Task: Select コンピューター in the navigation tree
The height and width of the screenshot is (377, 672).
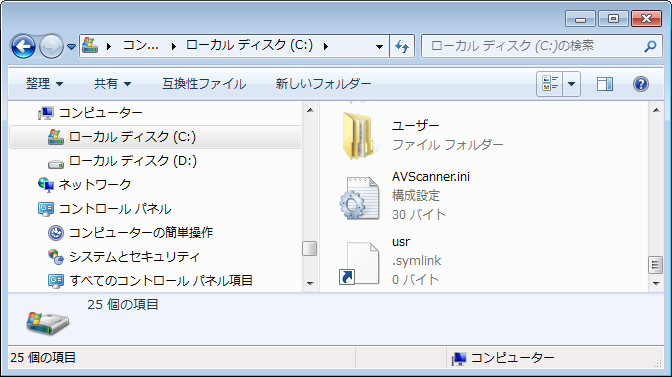Action: coord(100,113)
